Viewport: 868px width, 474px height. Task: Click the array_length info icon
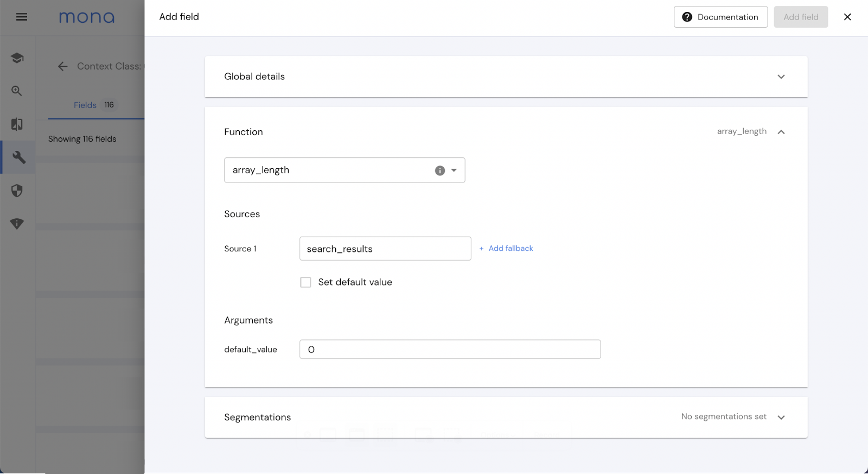440,170
